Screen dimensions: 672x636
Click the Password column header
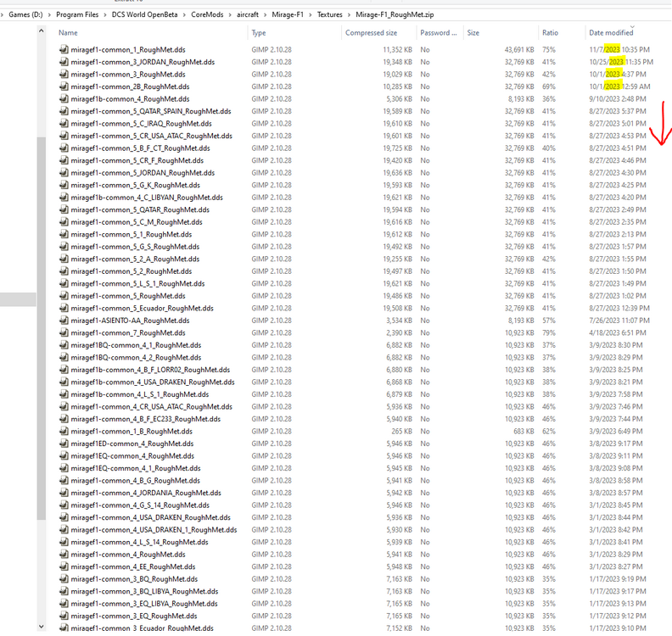(439, 32)
